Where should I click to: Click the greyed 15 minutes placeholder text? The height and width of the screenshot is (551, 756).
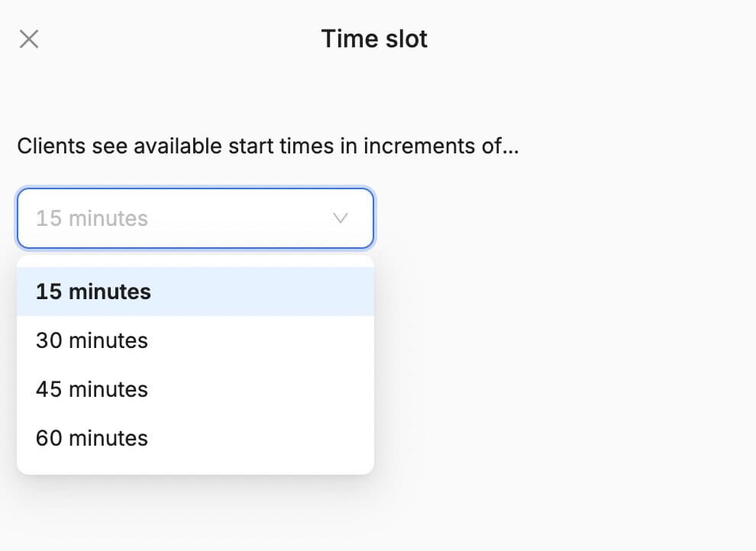coord(92,218)
